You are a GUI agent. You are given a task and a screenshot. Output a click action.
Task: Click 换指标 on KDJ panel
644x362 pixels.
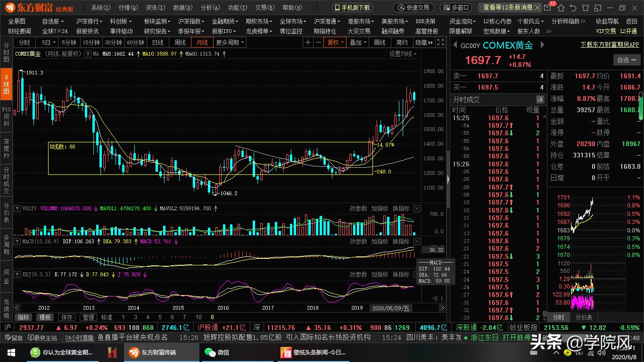(x=401, y=274)
